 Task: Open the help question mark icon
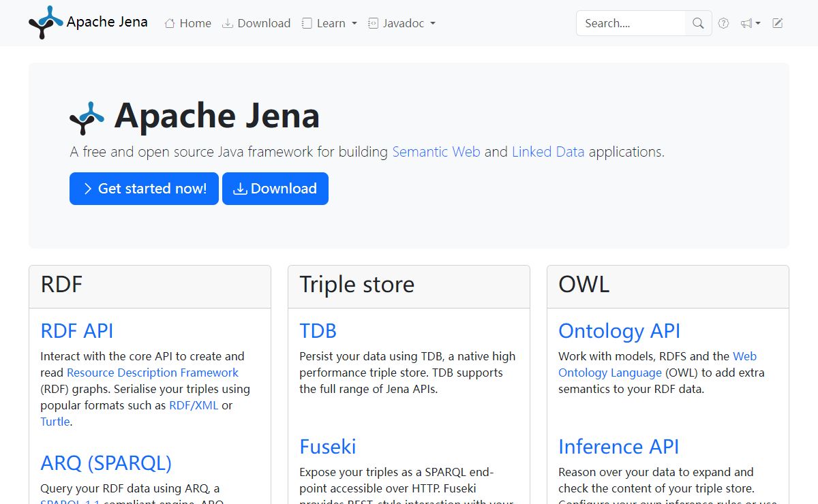723,23
